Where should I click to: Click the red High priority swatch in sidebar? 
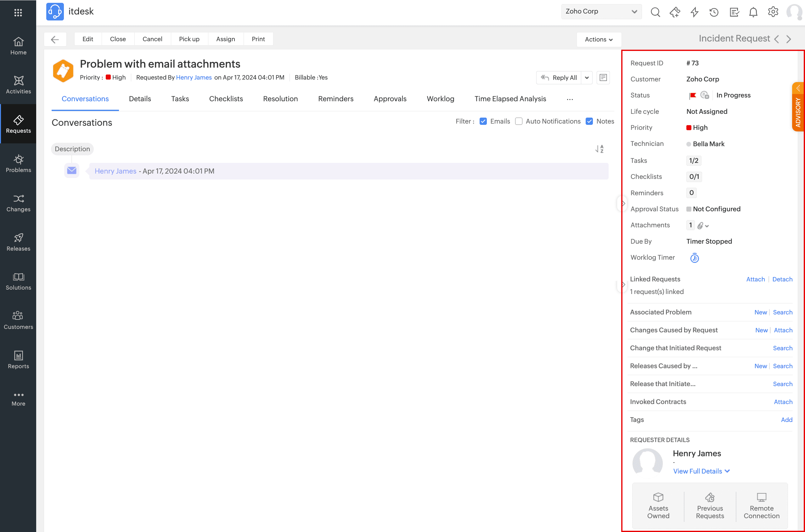point(689,128)
